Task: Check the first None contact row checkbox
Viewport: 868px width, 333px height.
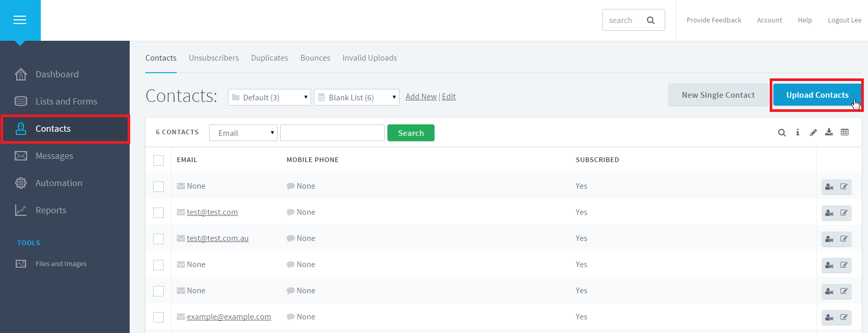Action: tap(158, 187)
